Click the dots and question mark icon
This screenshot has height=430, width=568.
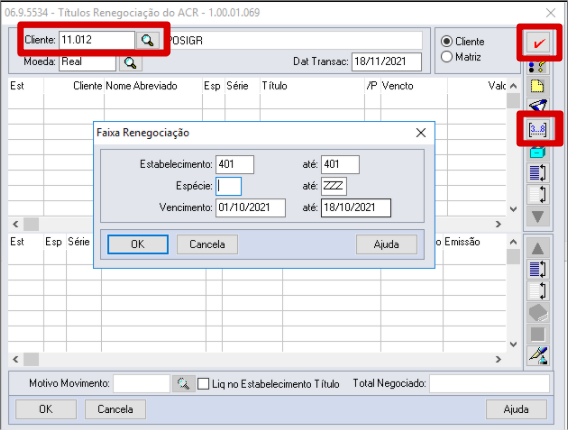pos(538,66)
